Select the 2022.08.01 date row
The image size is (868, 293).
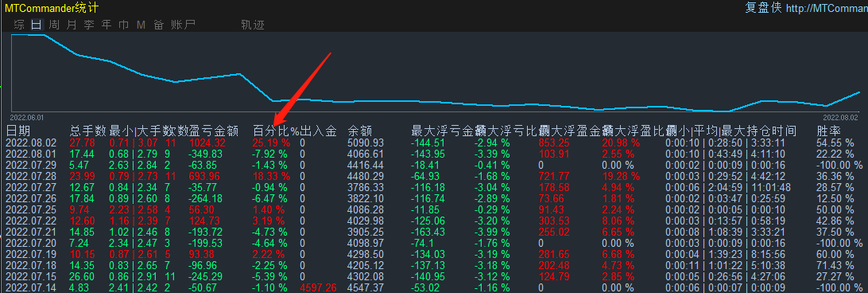coord(434,154)
